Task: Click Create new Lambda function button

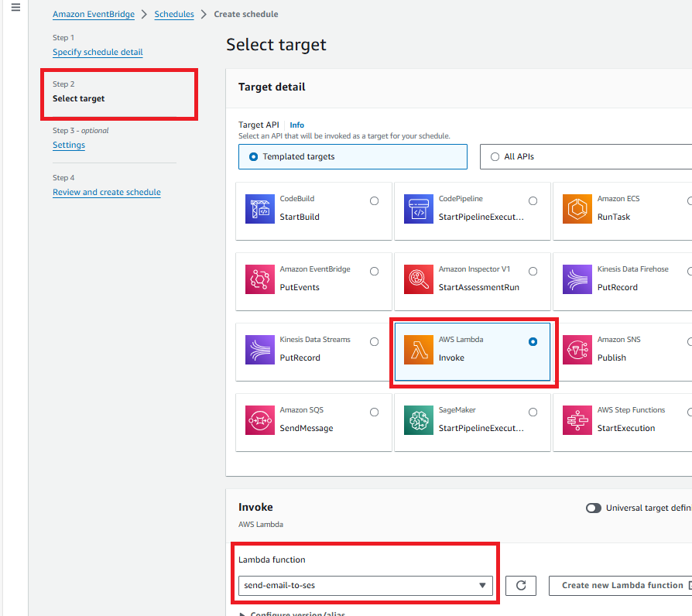Action: (622, 586)
